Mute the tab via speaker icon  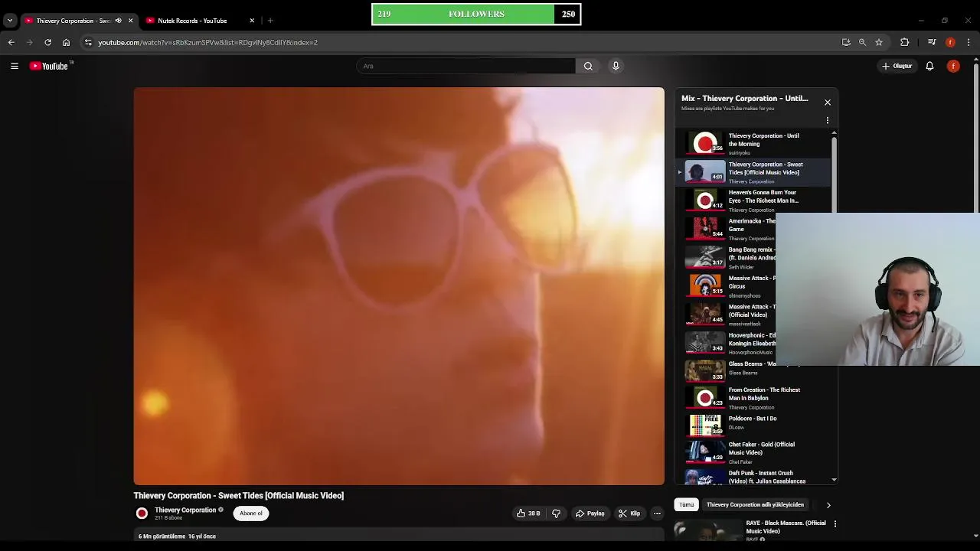(x=118, y=21)
